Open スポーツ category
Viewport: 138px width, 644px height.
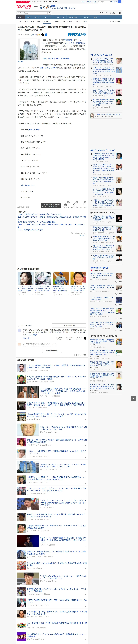pyautogui.click(x=56, y=21)
